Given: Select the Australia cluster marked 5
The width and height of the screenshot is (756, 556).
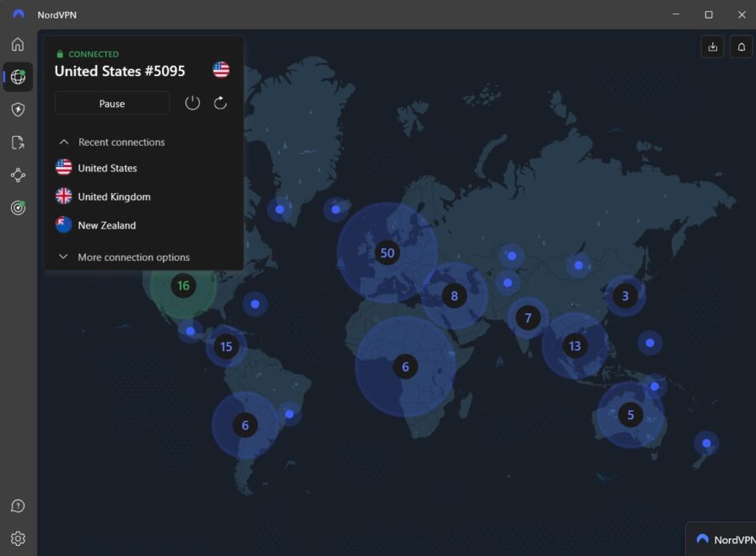Looking at the screenshot, I should pos(630,415).
